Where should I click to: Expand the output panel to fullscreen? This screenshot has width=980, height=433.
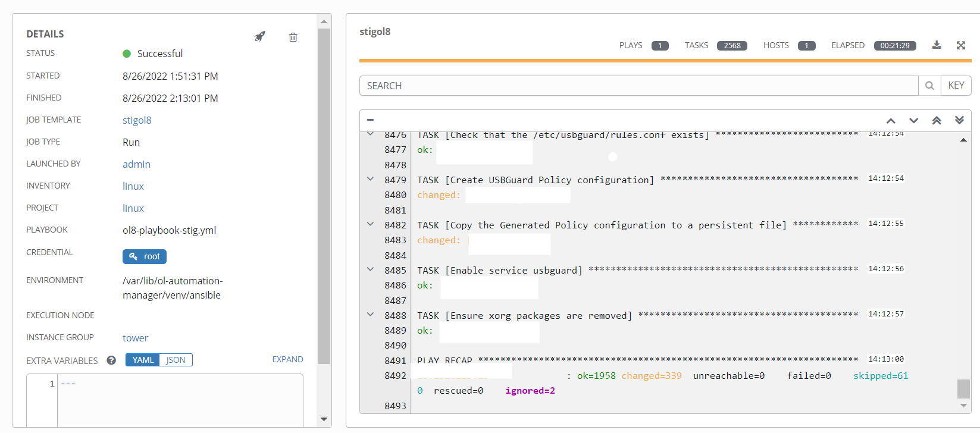pos(960,45)
